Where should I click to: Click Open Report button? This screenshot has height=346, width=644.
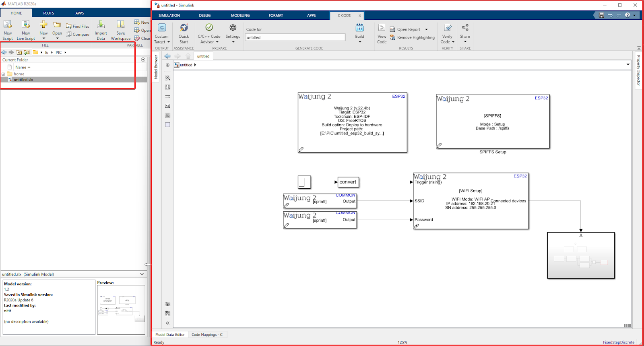pos(405,29)
